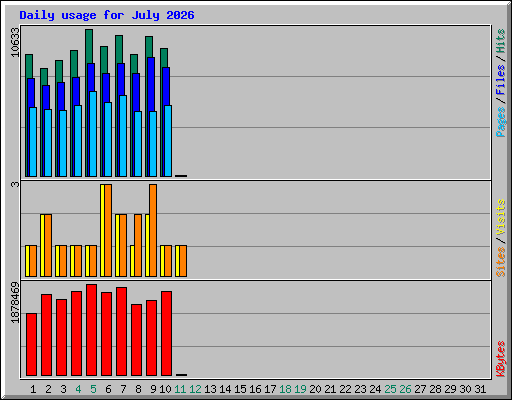This screenshot has width=512, height=400.
Task: Select day label 1 on the x-axis
Action: tap(33, 389)
